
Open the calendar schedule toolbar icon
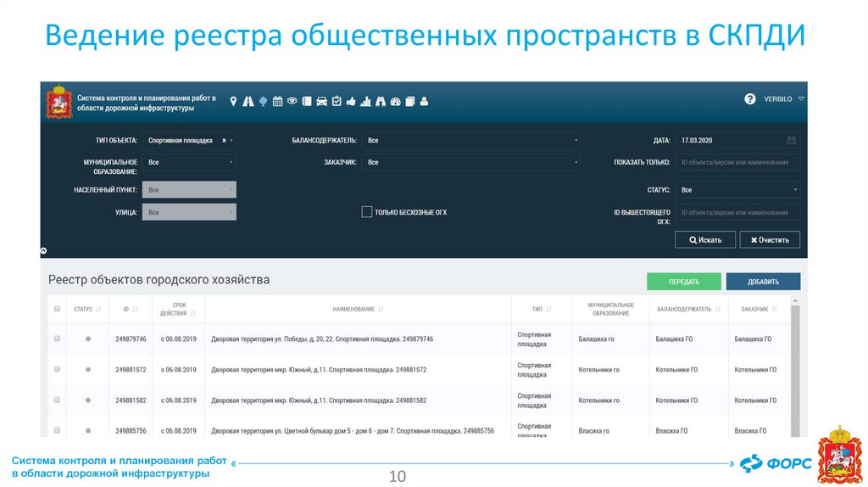(x=278, y=102)
